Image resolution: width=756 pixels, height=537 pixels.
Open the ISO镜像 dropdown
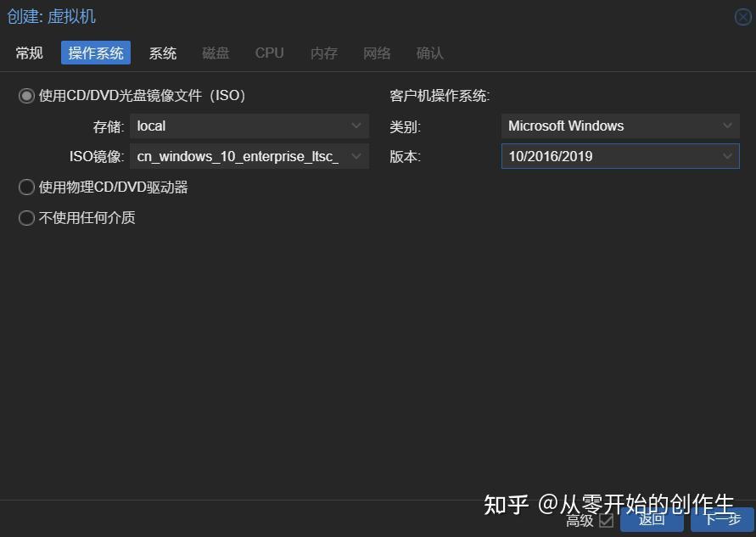click(x=249, y=156)
